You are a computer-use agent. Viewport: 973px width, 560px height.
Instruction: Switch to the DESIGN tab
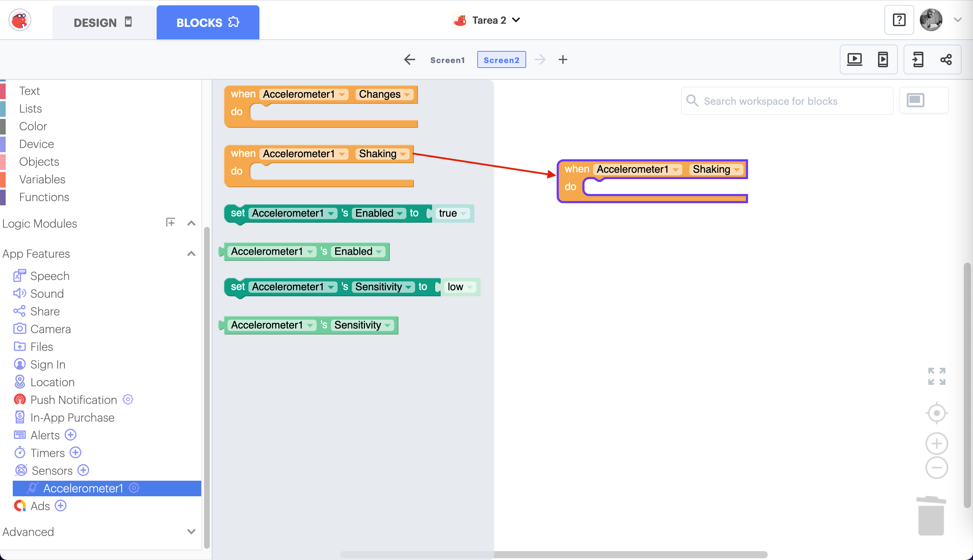click(x=103, y=22)
